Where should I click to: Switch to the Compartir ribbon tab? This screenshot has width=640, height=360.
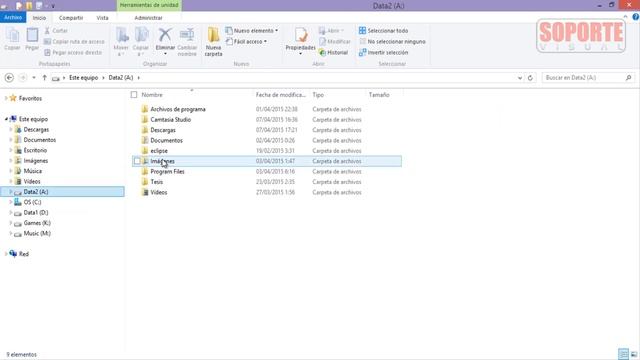pyautogui.click(x=71, y=18)
